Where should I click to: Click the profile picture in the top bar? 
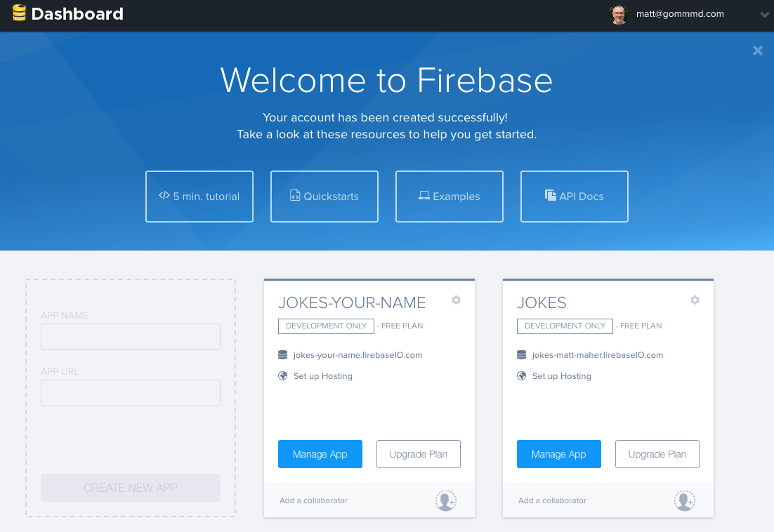pos(619,14)
